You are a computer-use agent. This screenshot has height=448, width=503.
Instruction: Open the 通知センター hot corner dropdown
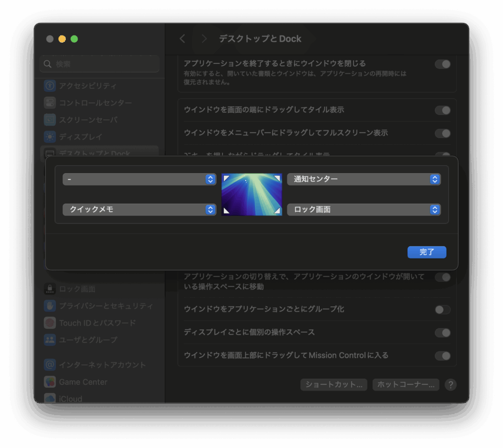[x=363, y=180]
